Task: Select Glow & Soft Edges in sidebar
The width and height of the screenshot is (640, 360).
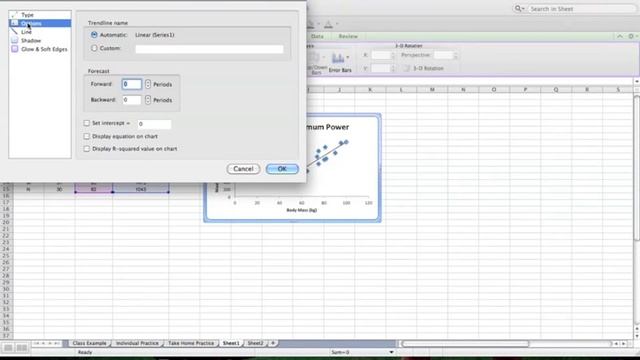Action: click(x=44, y=49)
